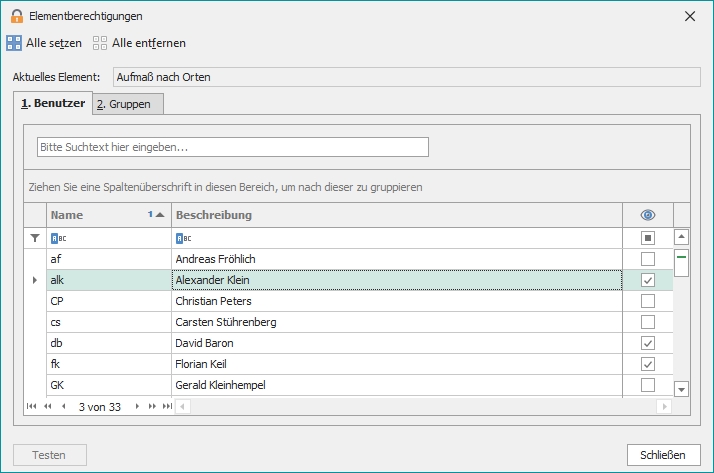The width and height of the screenshot is (714, 473).
Task: Click the filter funnel icon in filter row
Action: (35, 238)
